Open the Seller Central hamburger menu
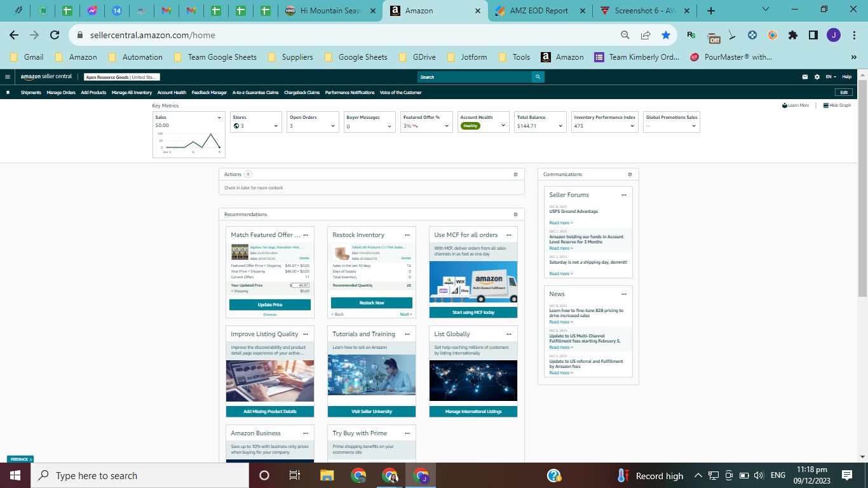 click(x=7, y=77)
